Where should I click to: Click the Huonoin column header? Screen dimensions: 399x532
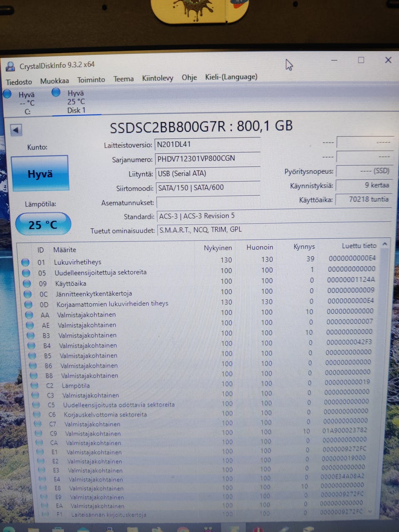click(260, 247)
